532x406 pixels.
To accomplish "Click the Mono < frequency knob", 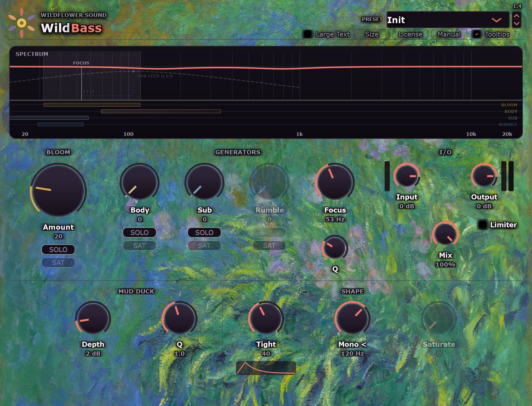I will click(352, 318).
